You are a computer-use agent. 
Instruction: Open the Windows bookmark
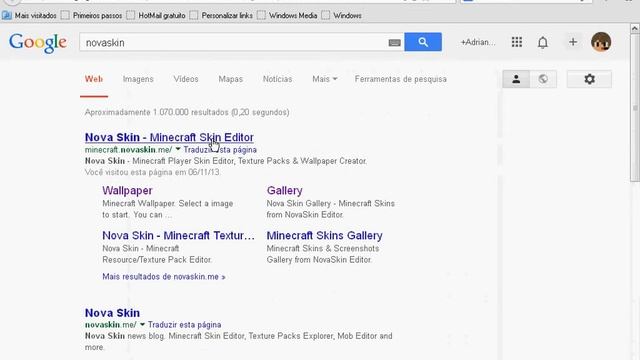[342, 16]
